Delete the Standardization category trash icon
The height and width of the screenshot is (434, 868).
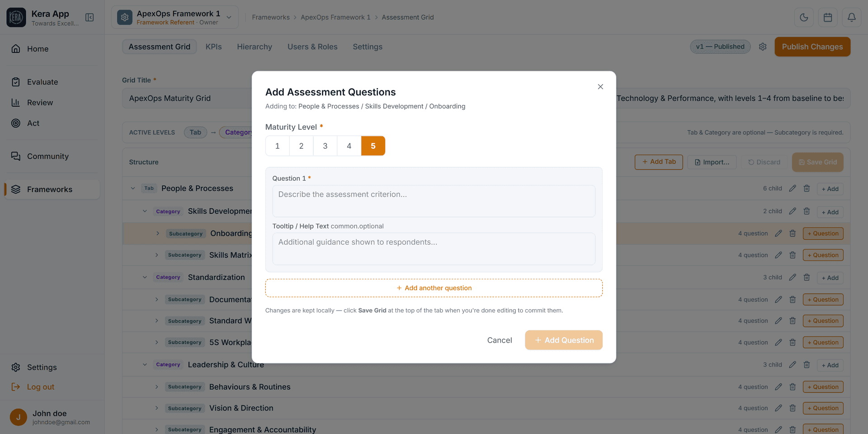point(807,277)
